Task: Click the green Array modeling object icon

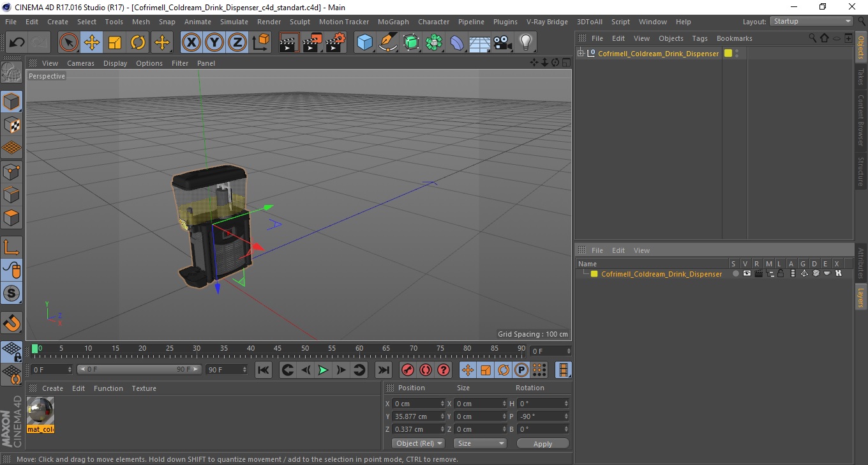Action: coord(434,43)
